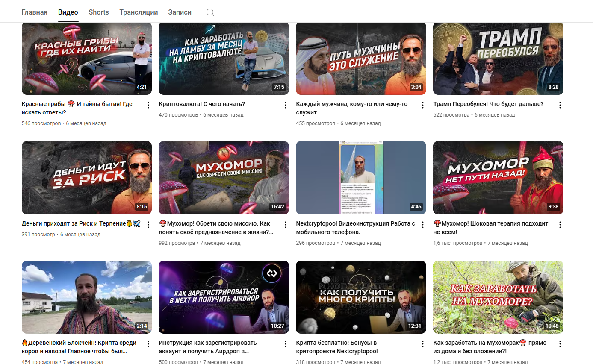This screenshot has height=364, width=593.
Task: Open more actions for Nextcryptopool Видеоинструкция video
Action: (x=423, y=225)
